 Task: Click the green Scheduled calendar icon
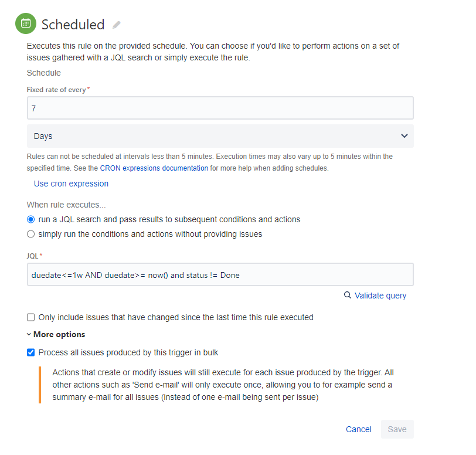pyautogui.click(x=26, y=23)
